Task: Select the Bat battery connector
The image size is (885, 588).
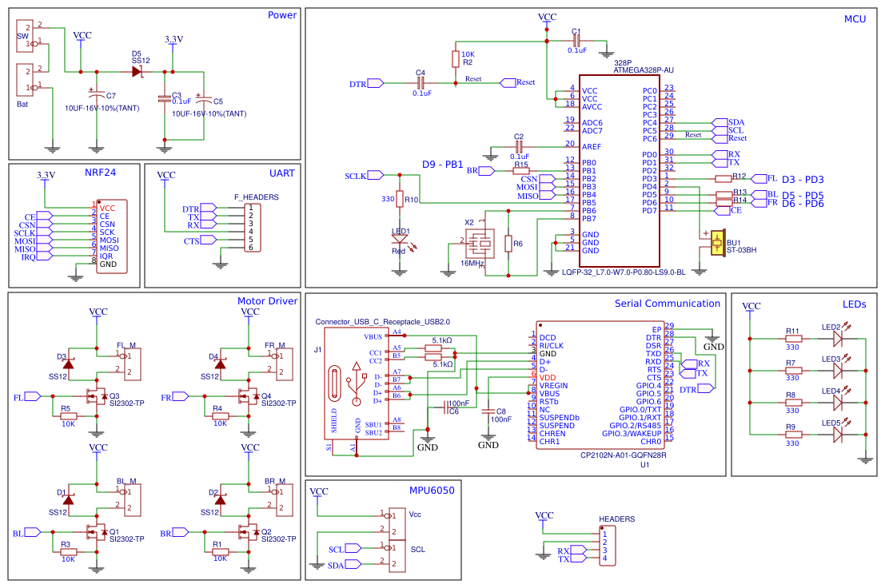Action: (x=24, y=79)
